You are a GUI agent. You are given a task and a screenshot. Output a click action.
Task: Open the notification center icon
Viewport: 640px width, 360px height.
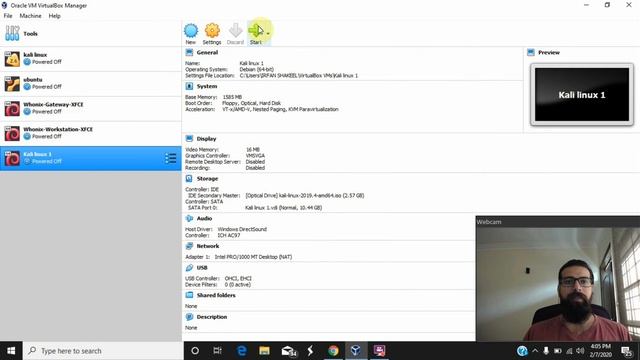pos(627,351)
